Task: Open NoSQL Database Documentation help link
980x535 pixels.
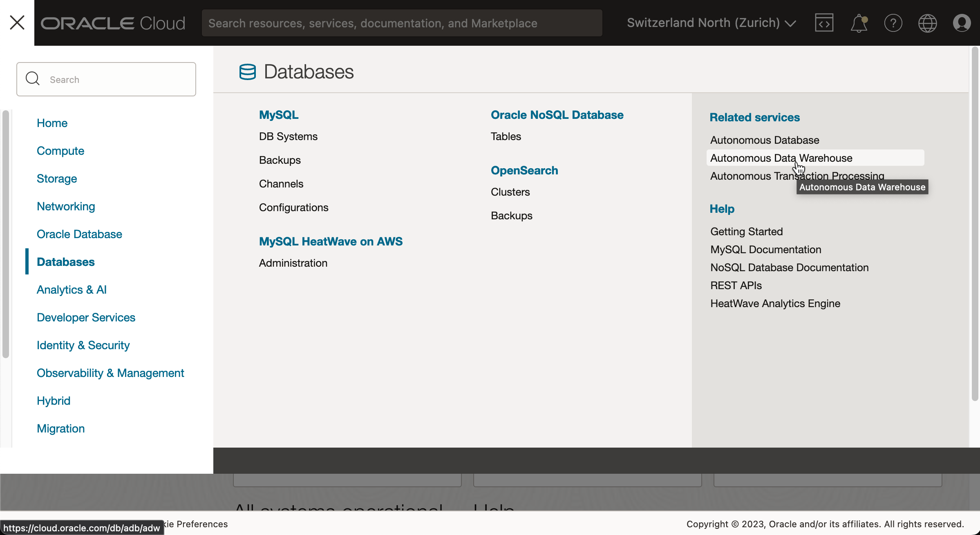Action: click(x=789, y=267)
